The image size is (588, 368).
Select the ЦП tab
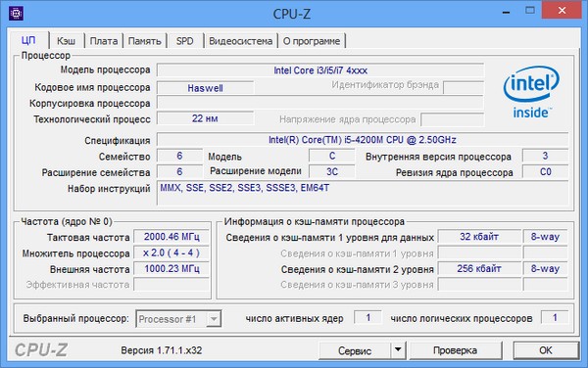tap(28, 40)
